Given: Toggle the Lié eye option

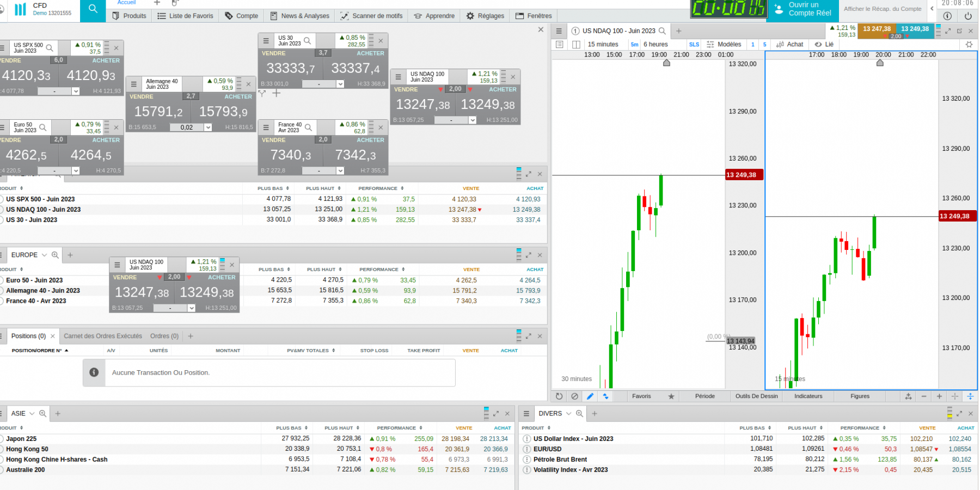Looking at the screenshot, I should tap(824, 45).
